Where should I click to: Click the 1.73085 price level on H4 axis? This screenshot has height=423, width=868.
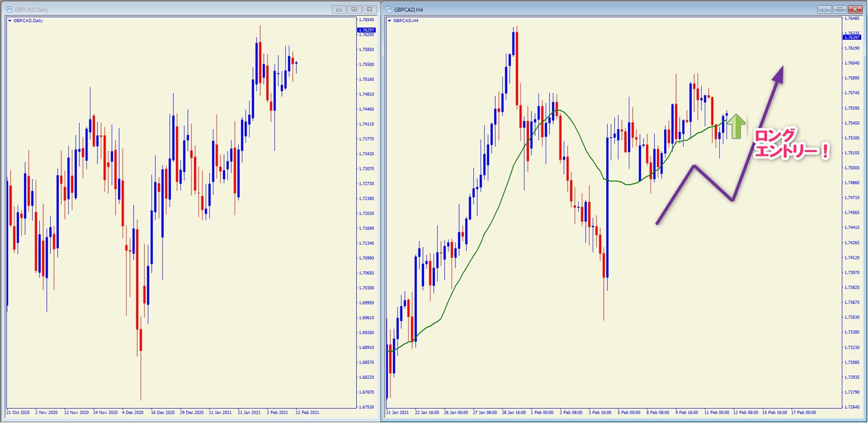point(852,362)
